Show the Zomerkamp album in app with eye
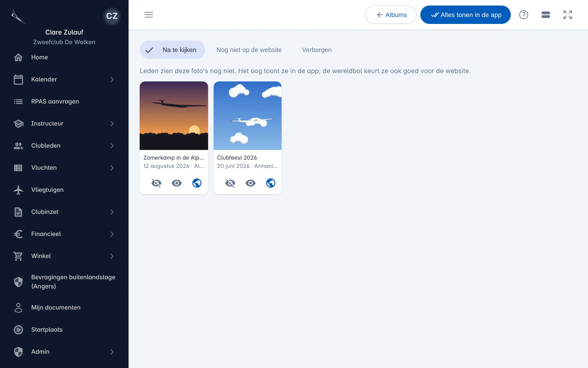The image size is (588, 368). coord(177,183)
